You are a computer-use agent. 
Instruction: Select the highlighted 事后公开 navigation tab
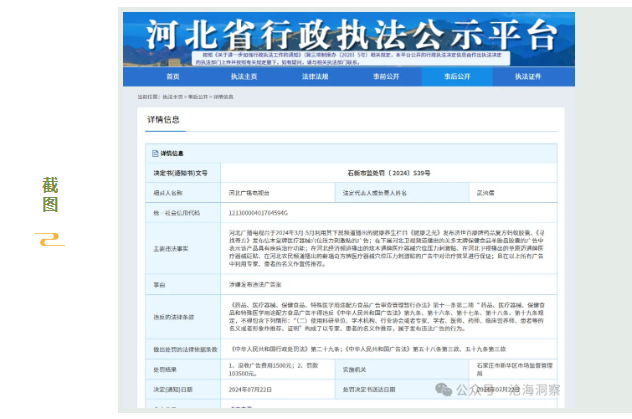[x=457, y=77]
